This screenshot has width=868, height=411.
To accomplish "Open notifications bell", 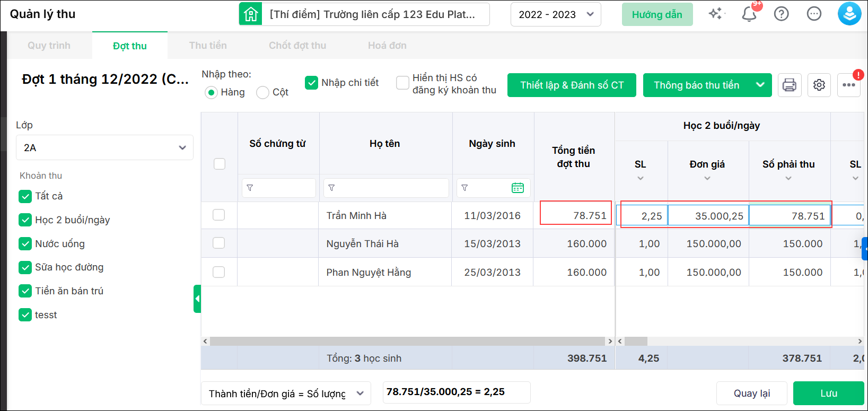I will coord(749,14).
